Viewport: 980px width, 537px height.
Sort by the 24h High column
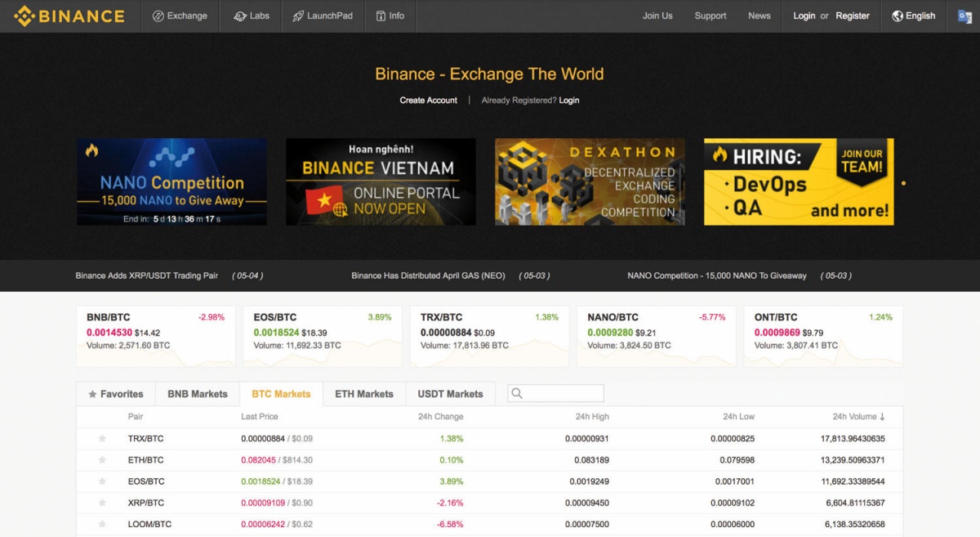[592, 417]
